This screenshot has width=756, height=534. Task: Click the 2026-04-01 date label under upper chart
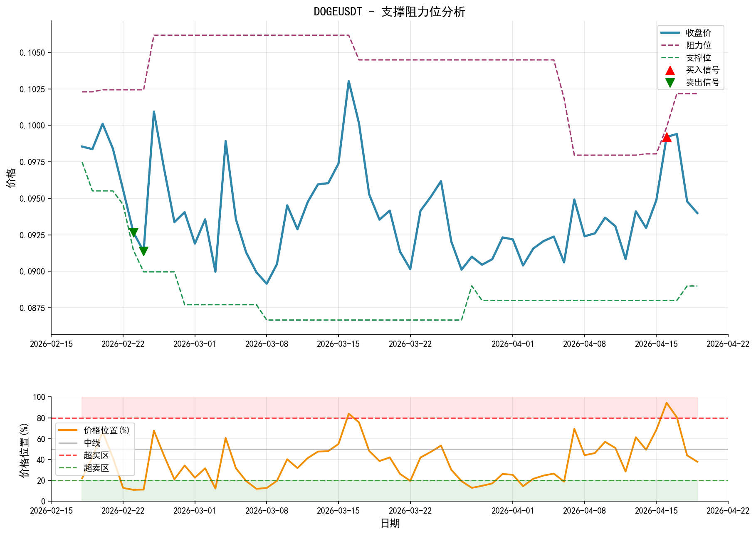512,344
